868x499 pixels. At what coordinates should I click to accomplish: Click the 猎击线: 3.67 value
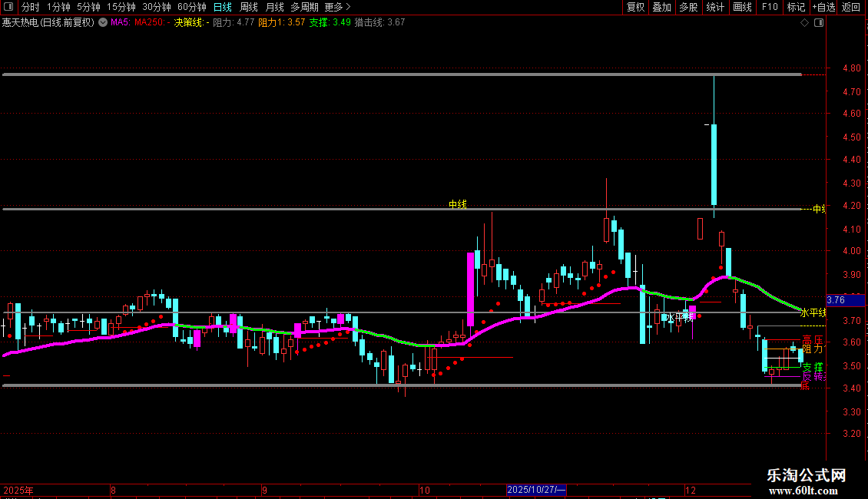click(x=379, y=23)
